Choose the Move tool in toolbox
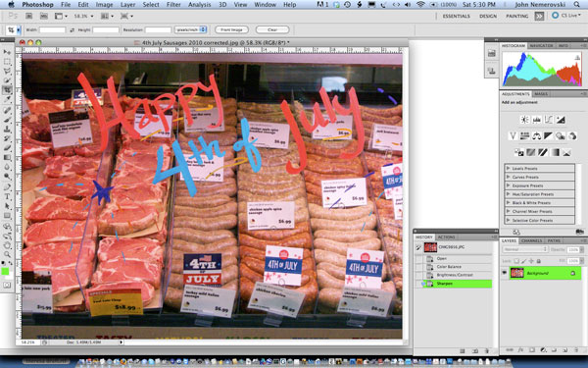The image size is (588, 368). [7, 52]
